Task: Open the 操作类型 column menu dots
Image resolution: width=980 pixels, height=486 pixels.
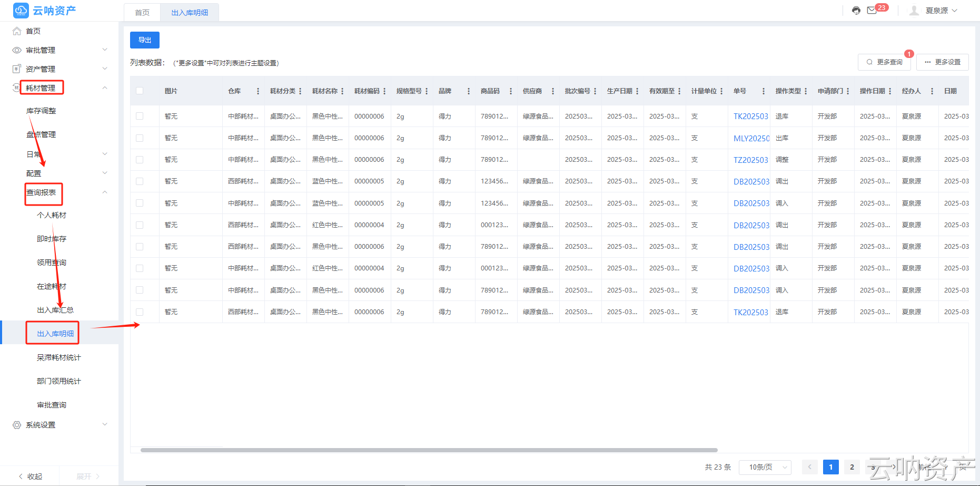Action: click(x=806, y=91)
